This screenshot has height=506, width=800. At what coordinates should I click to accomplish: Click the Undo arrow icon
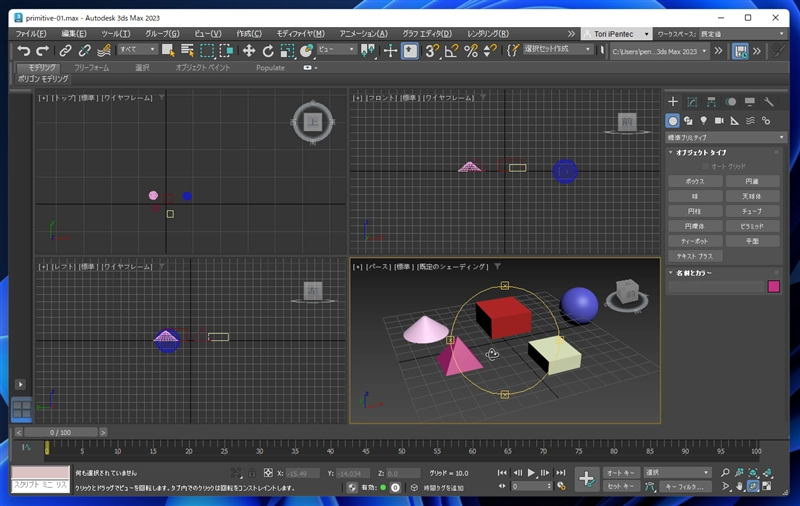23,50
